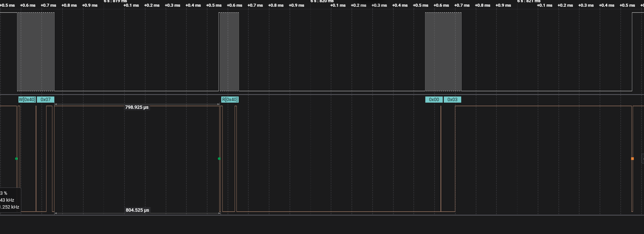Click the 798.925 µs measurement label
The height and width of the screenshot is (234, 644).
click(137, 107)
